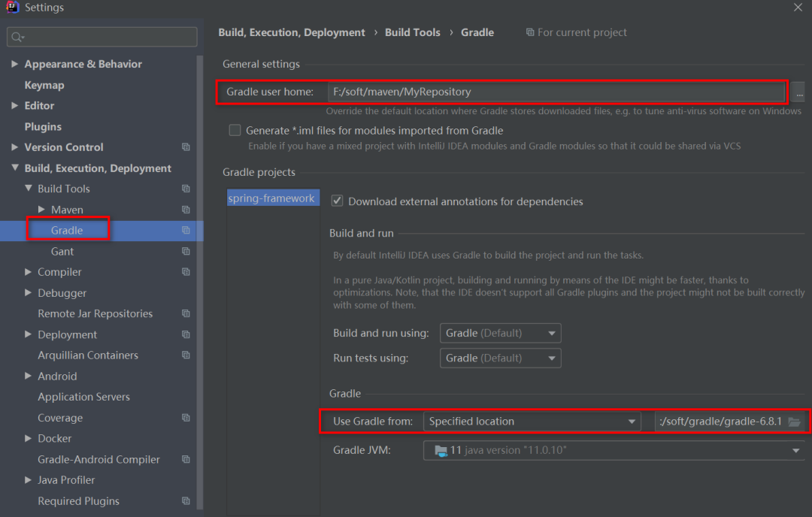Select Gant under Build Tools
Screen dimensions: 812x517
[x=62, y=251]
